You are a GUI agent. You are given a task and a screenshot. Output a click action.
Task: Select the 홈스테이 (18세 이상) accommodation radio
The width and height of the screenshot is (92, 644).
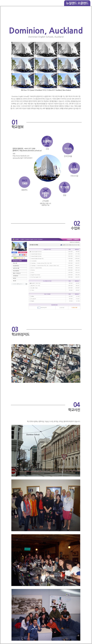pos(30,283)
